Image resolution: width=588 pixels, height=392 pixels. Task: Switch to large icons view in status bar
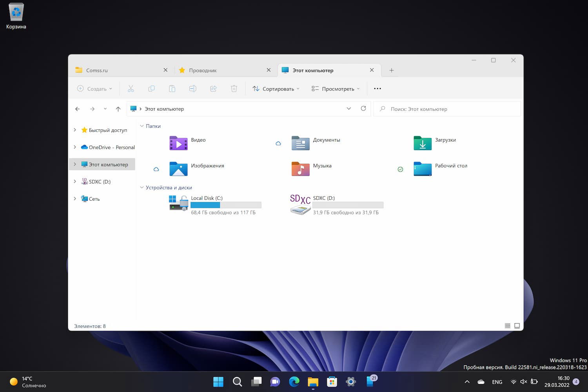[517, 326]
